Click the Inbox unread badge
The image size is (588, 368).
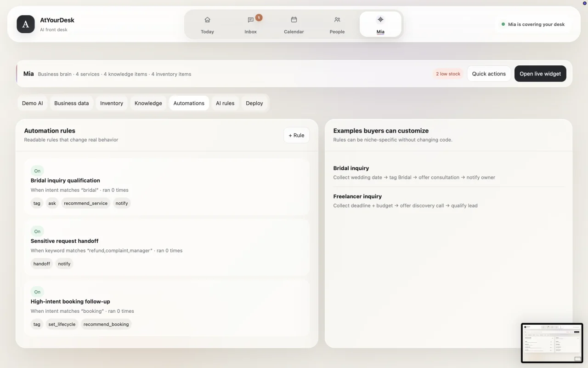tap(259, 17)
